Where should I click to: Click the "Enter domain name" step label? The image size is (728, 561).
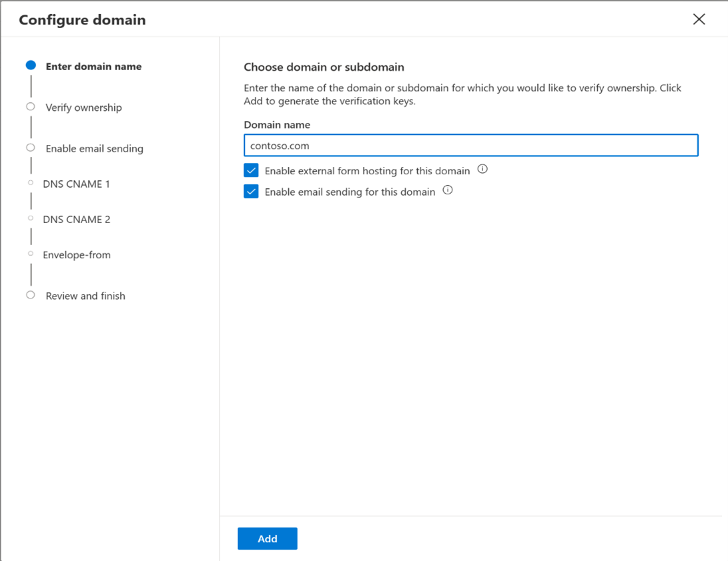click(93, 66)
